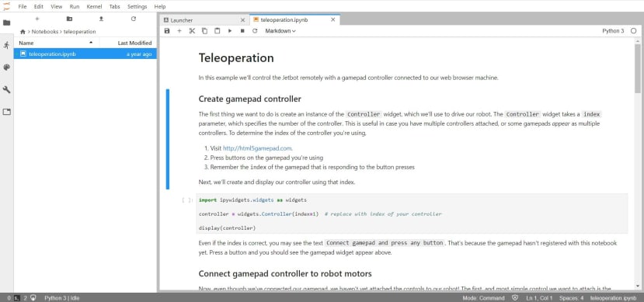Click the teleoperation breadcrumb folder
The image size is (644, 302).
(x=80, y=32)
